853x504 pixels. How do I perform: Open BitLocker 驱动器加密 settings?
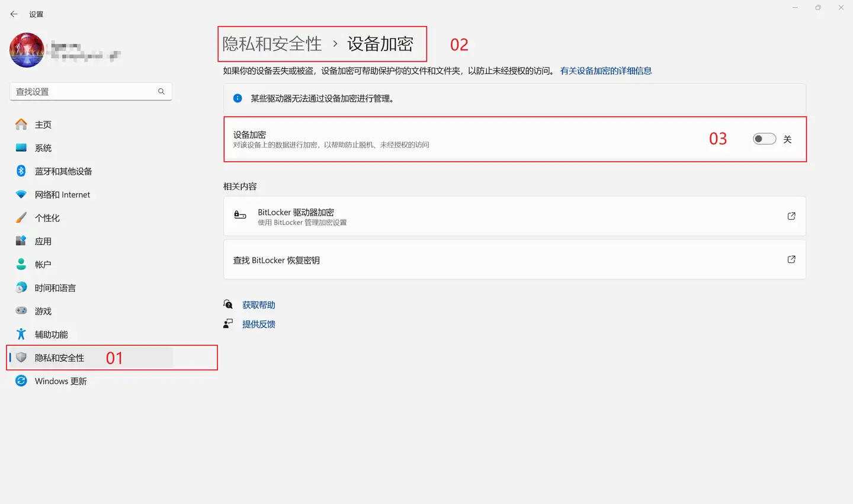click(x=515, y=216)
